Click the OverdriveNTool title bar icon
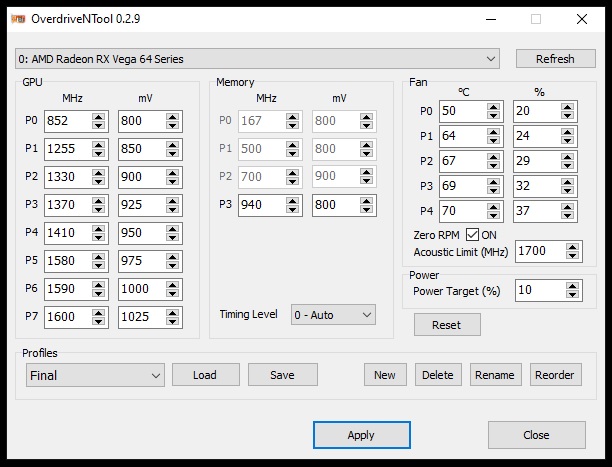 pos(18,19)
